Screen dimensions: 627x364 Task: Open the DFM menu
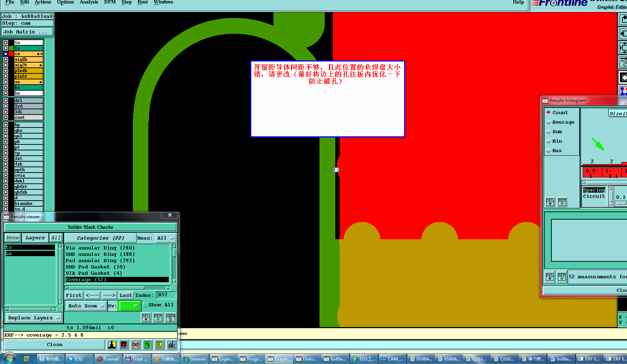pyautogui.click(x=110, y=2)
